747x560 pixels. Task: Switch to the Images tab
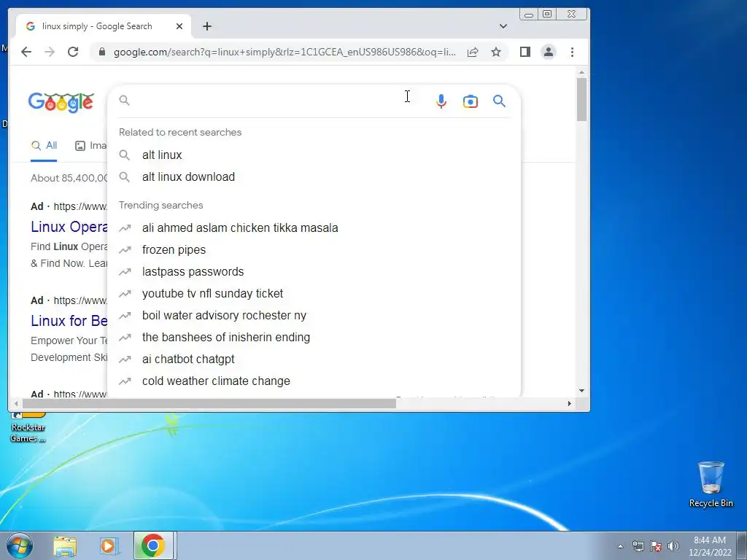click(x=91, y=146)
